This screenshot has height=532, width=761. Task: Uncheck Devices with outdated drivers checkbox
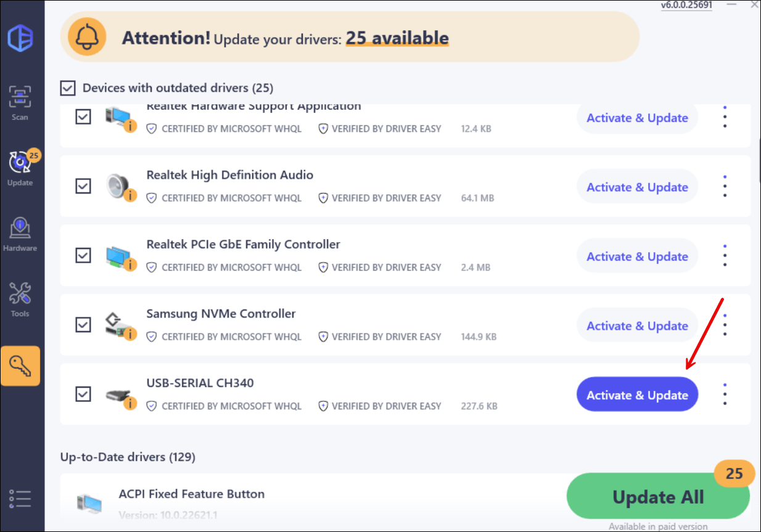tap(67, 88)
